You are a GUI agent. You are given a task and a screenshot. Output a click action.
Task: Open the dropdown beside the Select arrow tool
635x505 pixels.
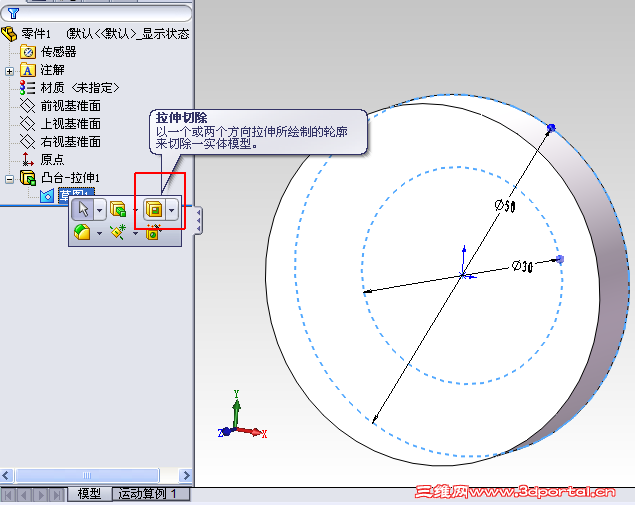click(100, 210)
